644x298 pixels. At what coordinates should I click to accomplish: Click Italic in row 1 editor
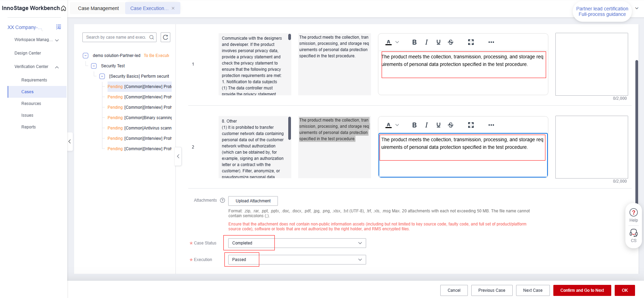tap(426, 42)
